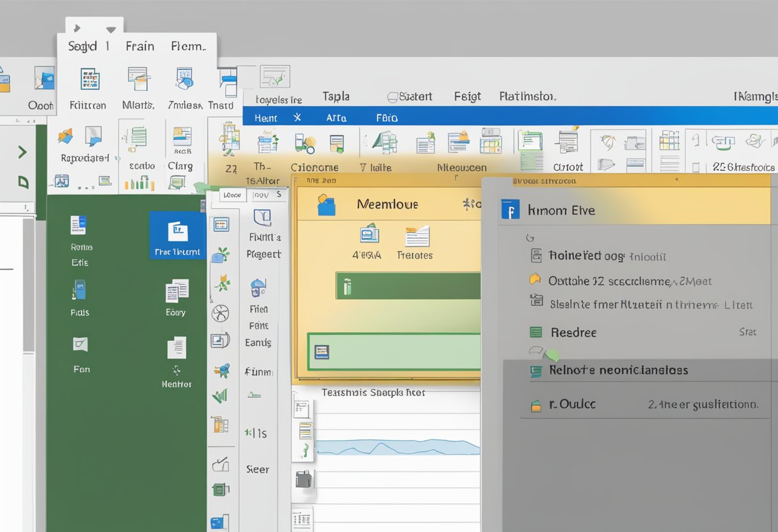Switch to the Tapla ribbon tab
The height and width of the screenshot is (532, 778).
tap(336, 97)
